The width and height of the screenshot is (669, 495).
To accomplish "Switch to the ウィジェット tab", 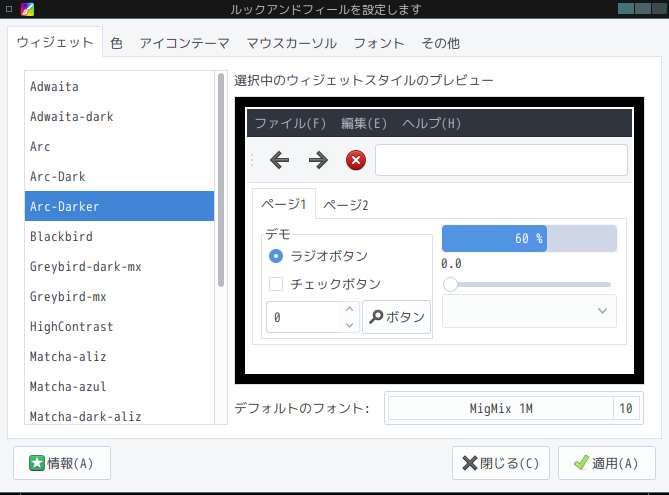I will point(55,42).
